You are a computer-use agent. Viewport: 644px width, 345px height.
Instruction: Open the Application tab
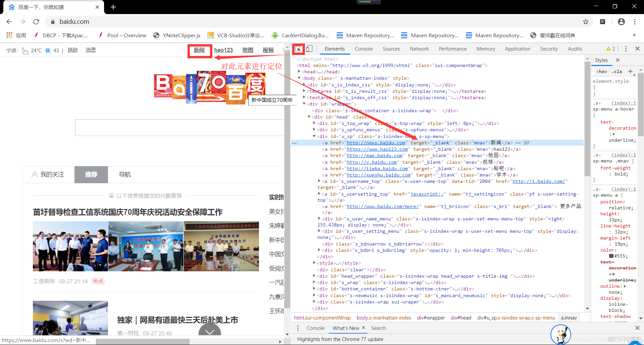coord(518,49)
